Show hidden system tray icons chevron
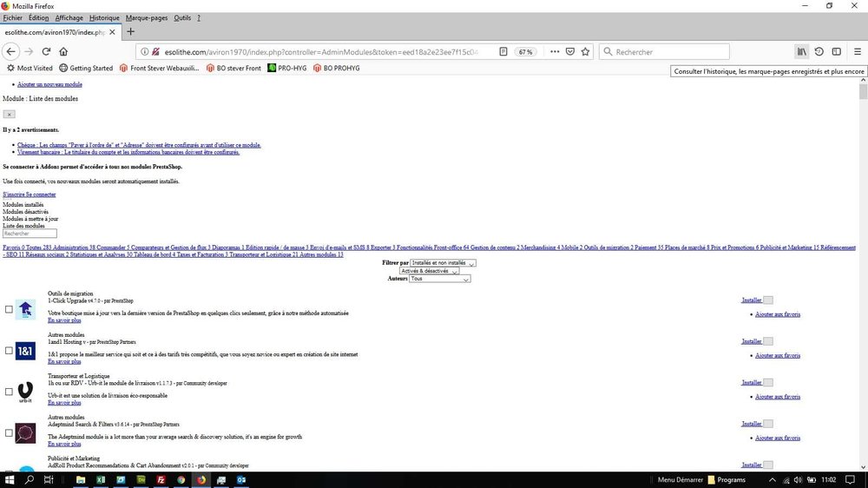 773,479
